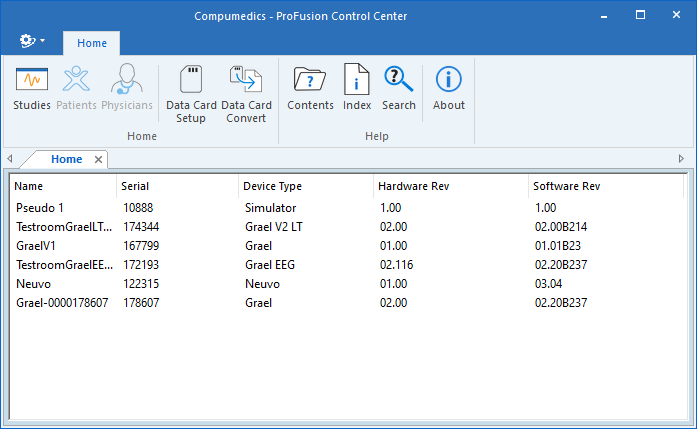Open the Patients icon
This screenshot has height=429, width=697.
coord(76,88)
